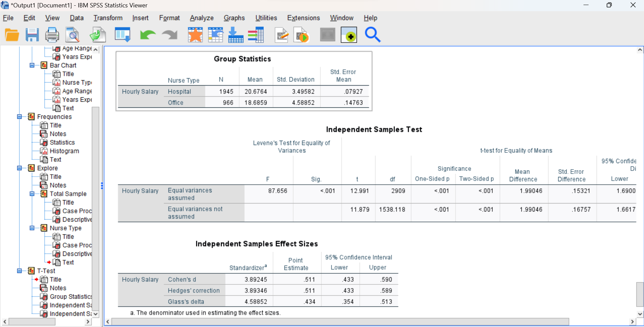Collapse the Frequencies outline node
Viewport: 644px width, 327px height.
pyautogui.click(x=19, y=117)
